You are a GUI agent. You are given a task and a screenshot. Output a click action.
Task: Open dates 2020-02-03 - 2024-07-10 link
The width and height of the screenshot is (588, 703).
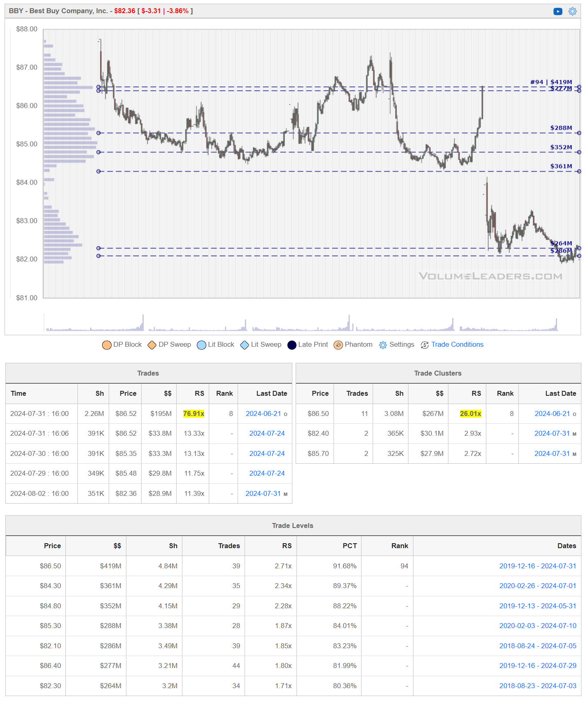pyautogui.click(x=538, y=626)
